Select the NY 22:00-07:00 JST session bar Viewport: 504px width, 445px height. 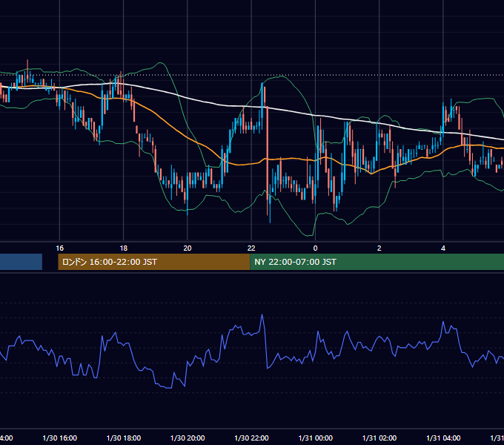(x=377, y=262)
